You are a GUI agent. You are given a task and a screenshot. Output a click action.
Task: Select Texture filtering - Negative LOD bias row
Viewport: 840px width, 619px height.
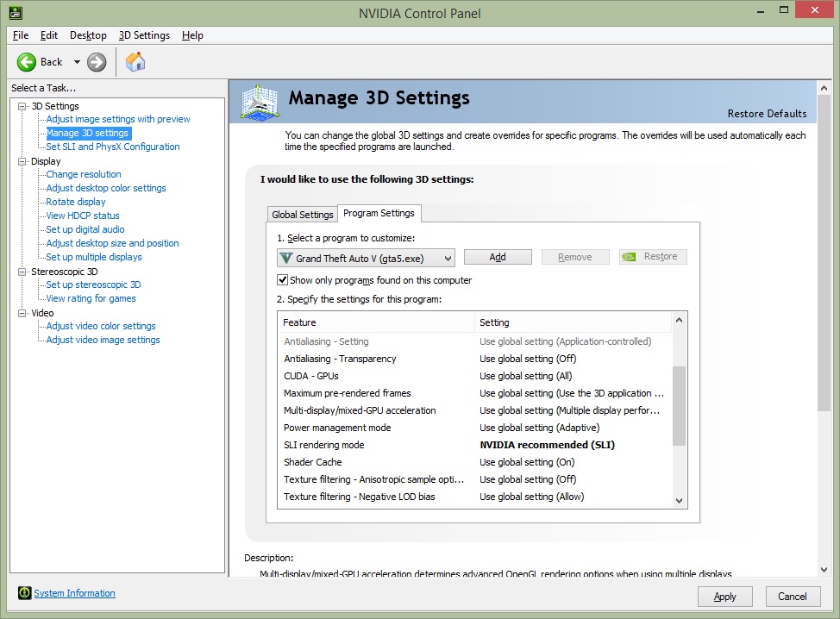pos(474,497)
